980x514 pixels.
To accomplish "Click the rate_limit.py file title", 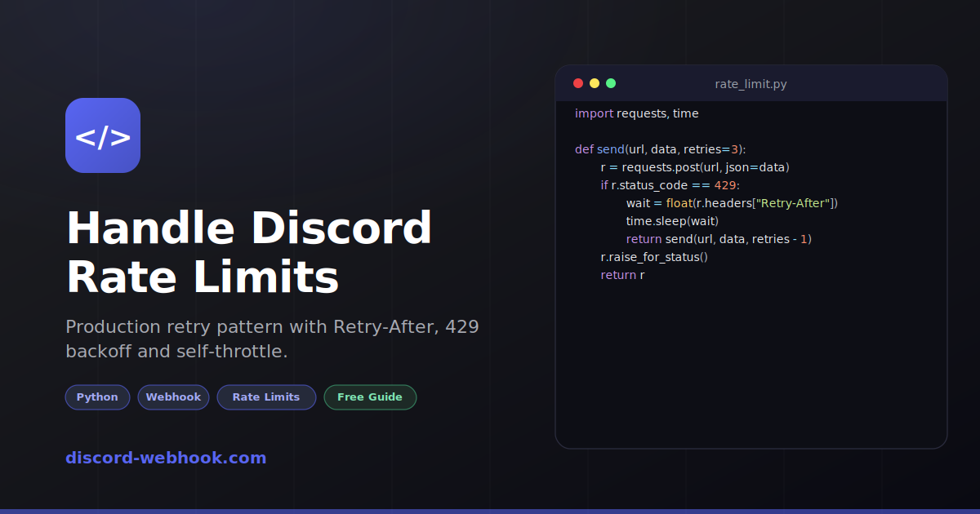I will pos(751,84).
